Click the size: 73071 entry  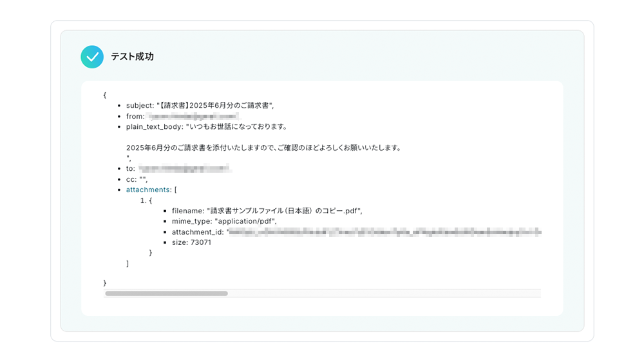[x=191, y=242]
